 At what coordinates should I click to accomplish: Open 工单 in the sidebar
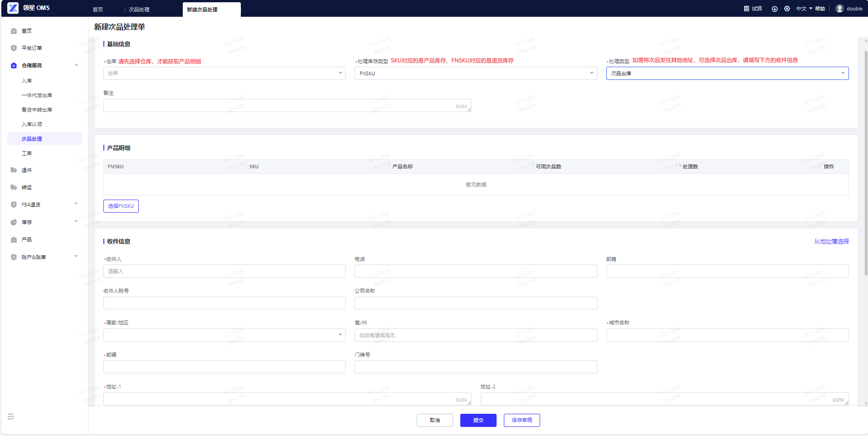point(27,153)
